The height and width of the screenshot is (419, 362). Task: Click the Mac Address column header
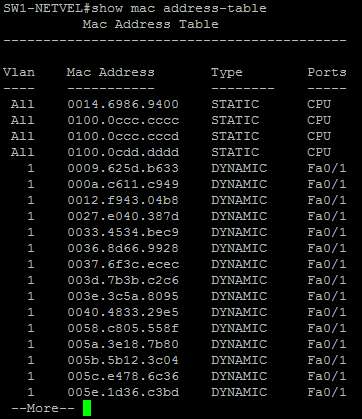coord(111,72)
